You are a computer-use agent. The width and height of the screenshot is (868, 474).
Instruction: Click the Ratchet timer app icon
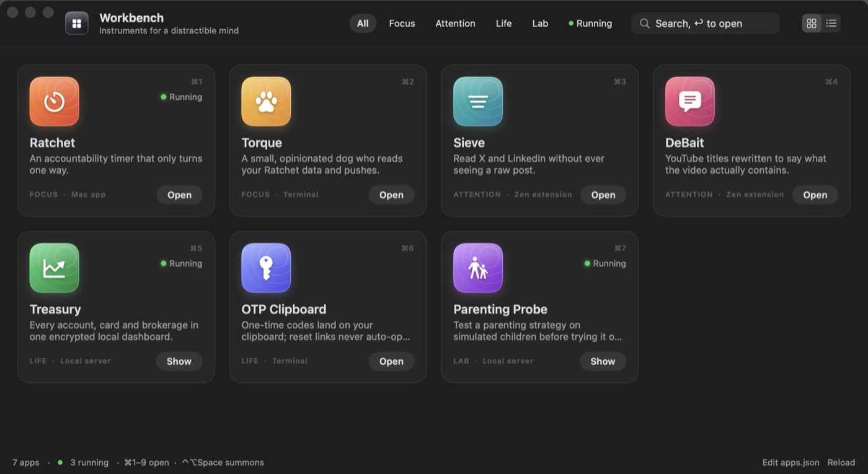(54, 101)
